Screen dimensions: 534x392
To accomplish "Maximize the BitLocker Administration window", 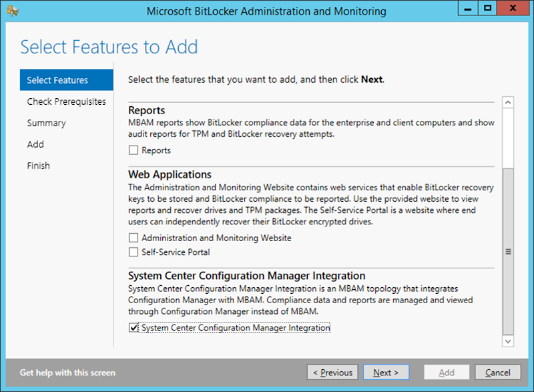I will click(x=487, y=8).
